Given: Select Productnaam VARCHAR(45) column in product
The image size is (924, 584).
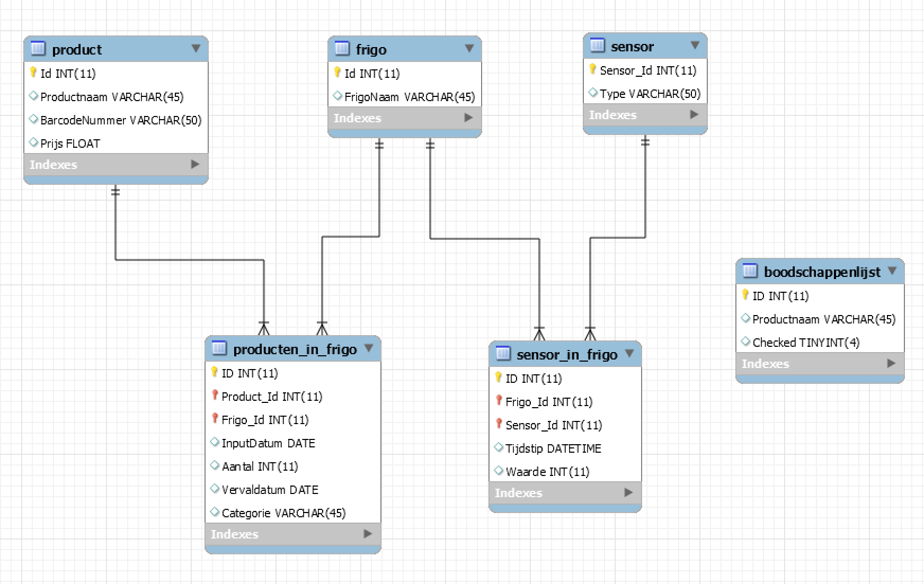Looking at the screenshot, I should click(x=116, y=97).
